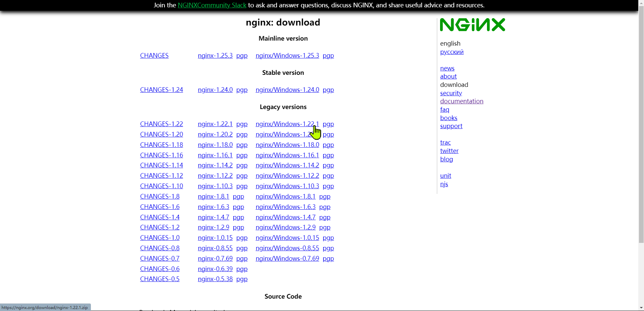
Task: Open blog link
Action: tap(446, 159)
